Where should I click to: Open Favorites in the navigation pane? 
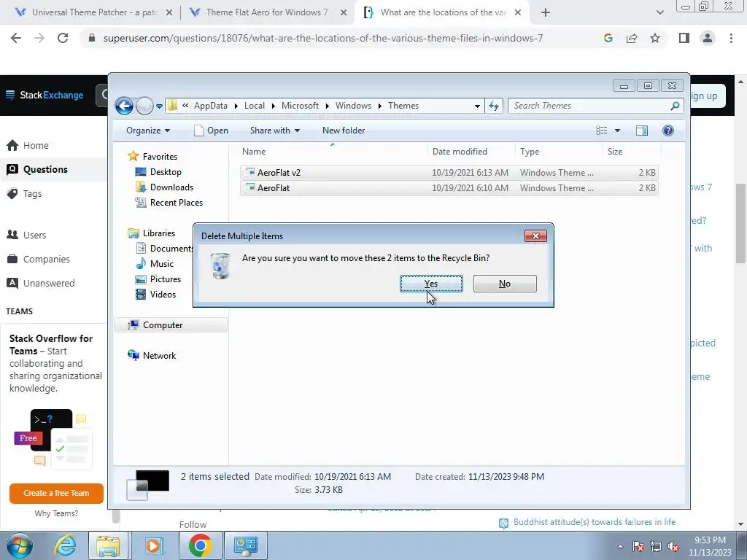(x=160, y=156)
